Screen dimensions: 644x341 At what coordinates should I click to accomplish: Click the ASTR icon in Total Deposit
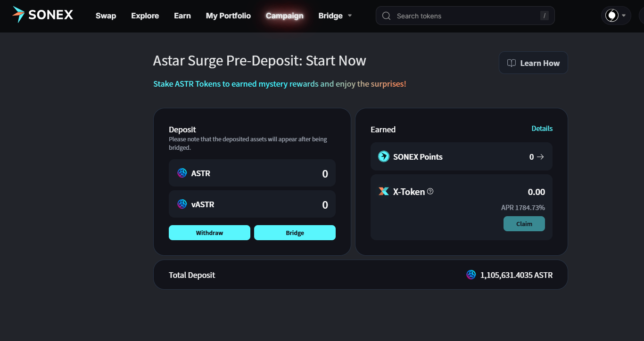pos(471,275)
